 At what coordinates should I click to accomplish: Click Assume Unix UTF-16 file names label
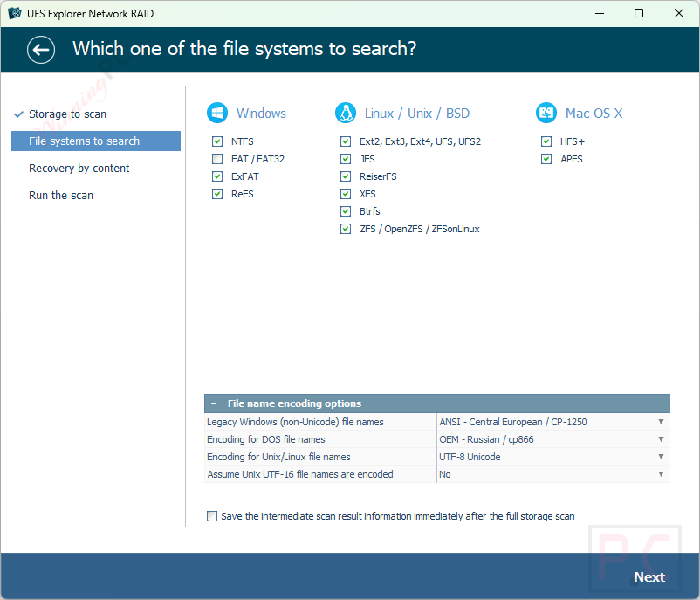[x=300, y=474]
